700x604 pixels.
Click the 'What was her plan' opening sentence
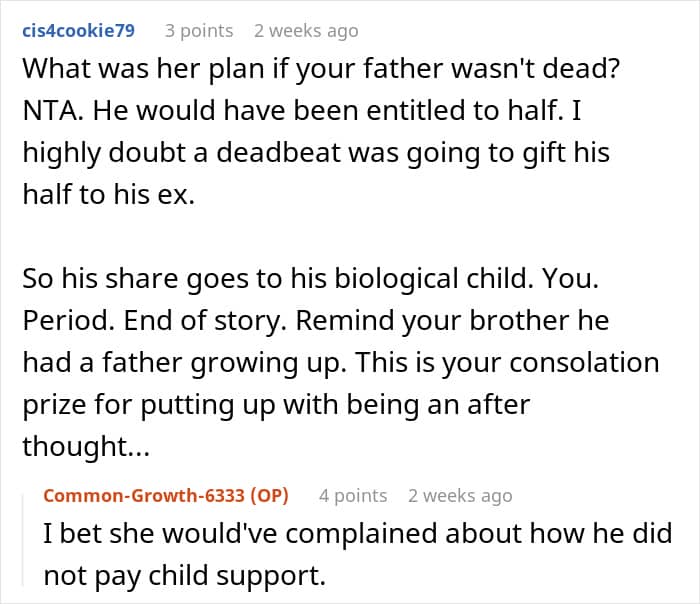click(x=321, y=69)
